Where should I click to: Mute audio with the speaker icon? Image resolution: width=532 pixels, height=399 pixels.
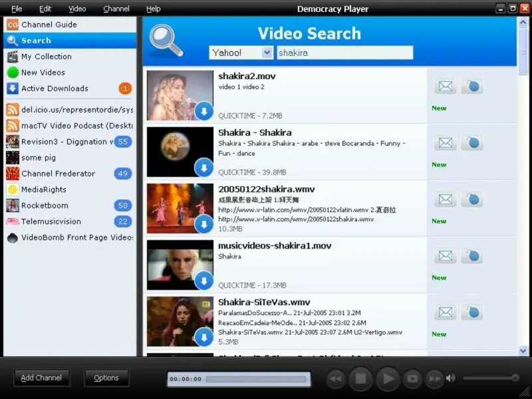(451, 378)
